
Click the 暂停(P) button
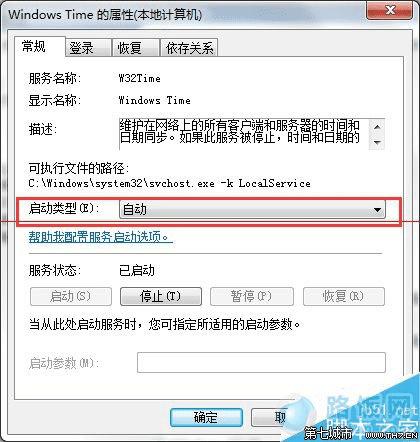[252, 296]
